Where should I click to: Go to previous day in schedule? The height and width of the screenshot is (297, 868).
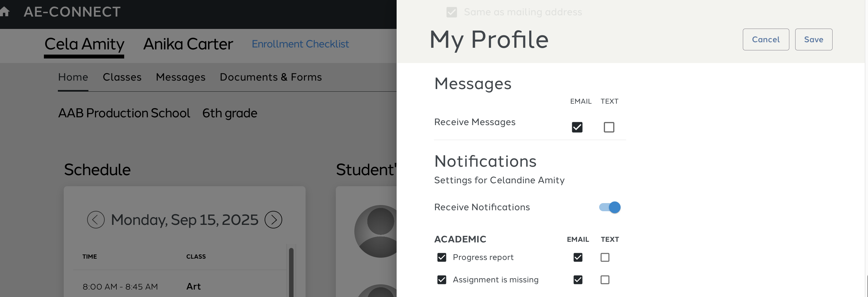click(x=96, y=220)
